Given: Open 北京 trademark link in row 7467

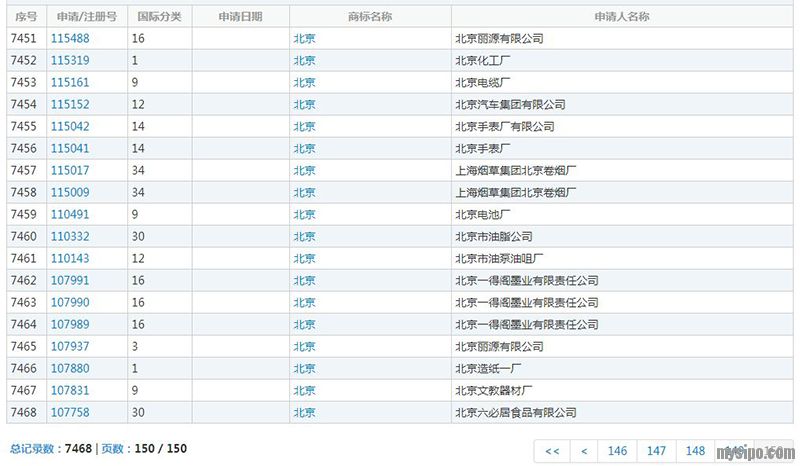Looking at the screenshot, I should [x=304, y=390].
